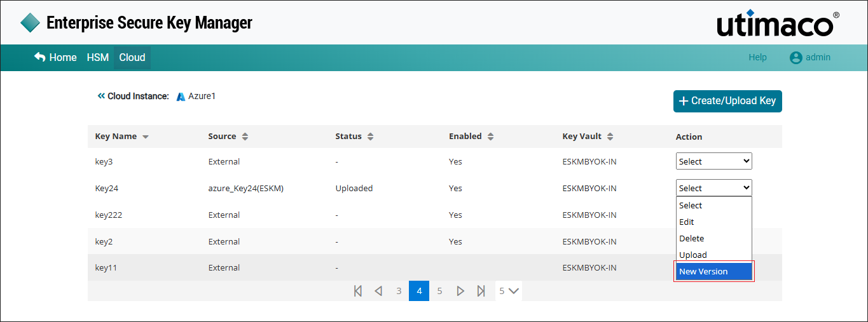Click the Cloud Instance label link

coord(138,97)
